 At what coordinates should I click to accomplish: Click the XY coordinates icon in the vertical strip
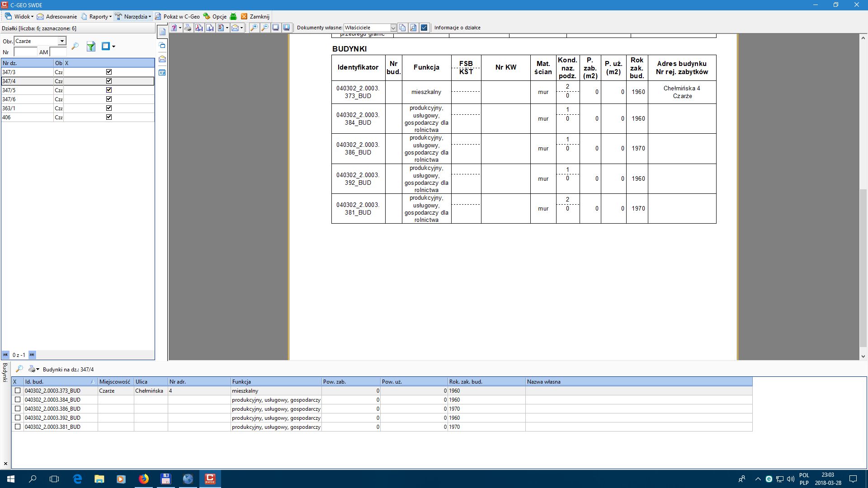coord(162,72)
